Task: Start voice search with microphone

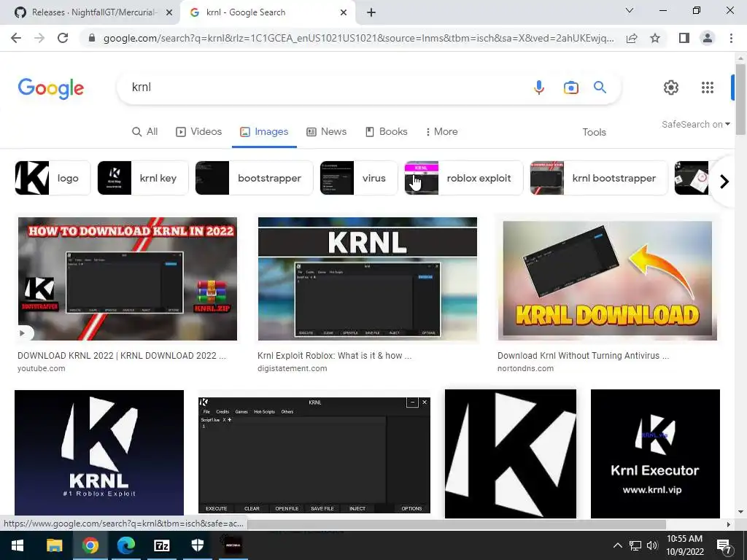Action: click(539, 87)
